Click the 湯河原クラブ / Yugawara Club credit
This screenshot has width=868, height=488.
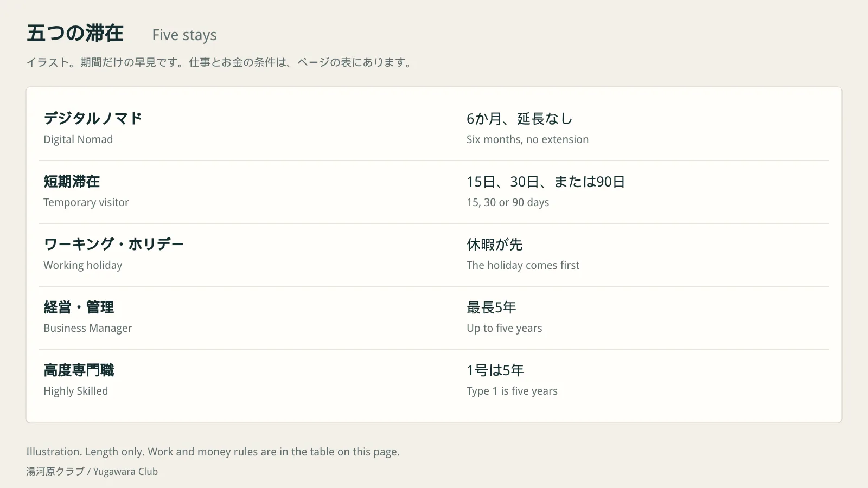92,471
